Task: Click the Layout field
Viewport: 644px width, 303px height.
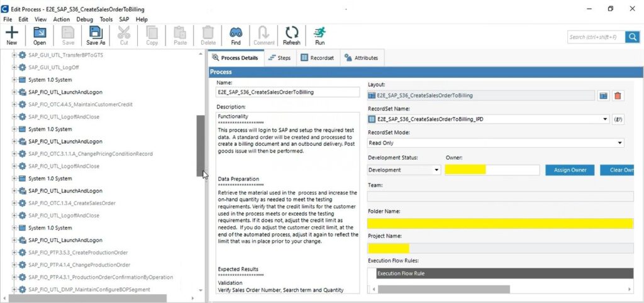Action: pyautogui.click(x=481, y=96)
